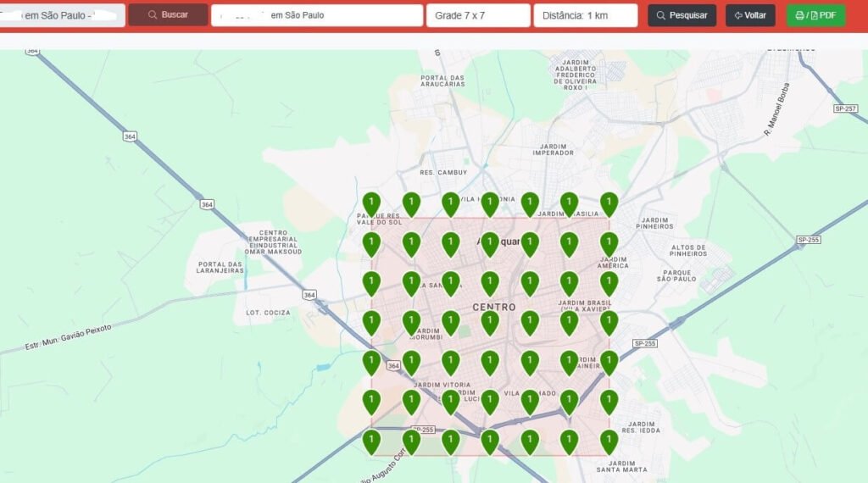Click the green pin directly below the CENTRO label
The image size is (868, 483).
point(490,323)
